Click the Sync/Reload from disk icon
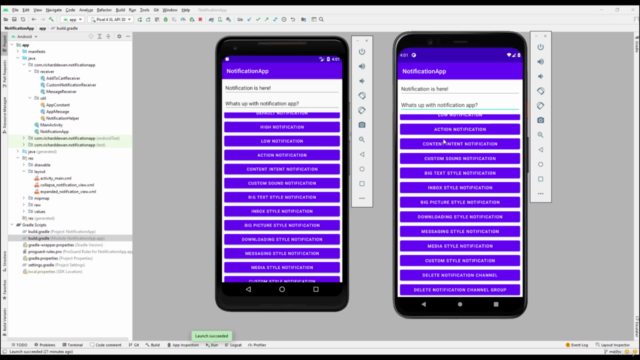640x360 pixels. pos(23,20)
